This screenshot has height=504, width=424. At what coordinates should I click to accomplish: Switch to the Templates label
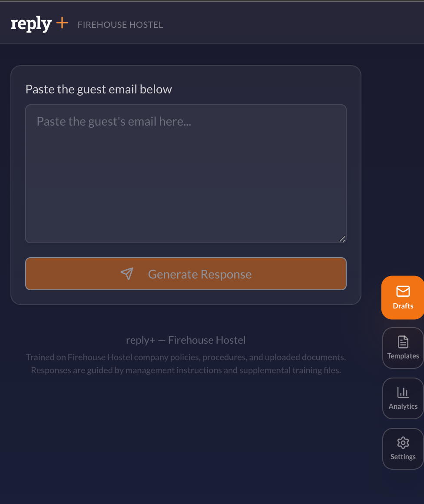click(403, 356)
